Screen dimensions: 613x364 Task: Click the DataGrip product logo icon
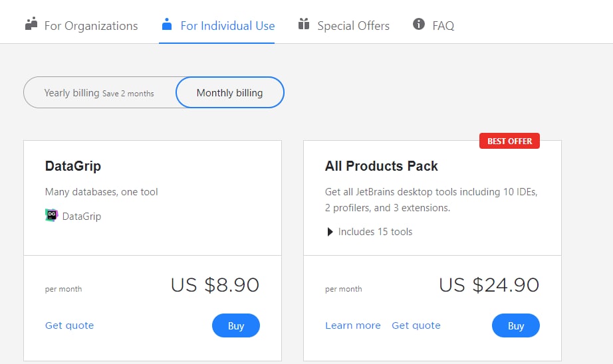point(52,215)
